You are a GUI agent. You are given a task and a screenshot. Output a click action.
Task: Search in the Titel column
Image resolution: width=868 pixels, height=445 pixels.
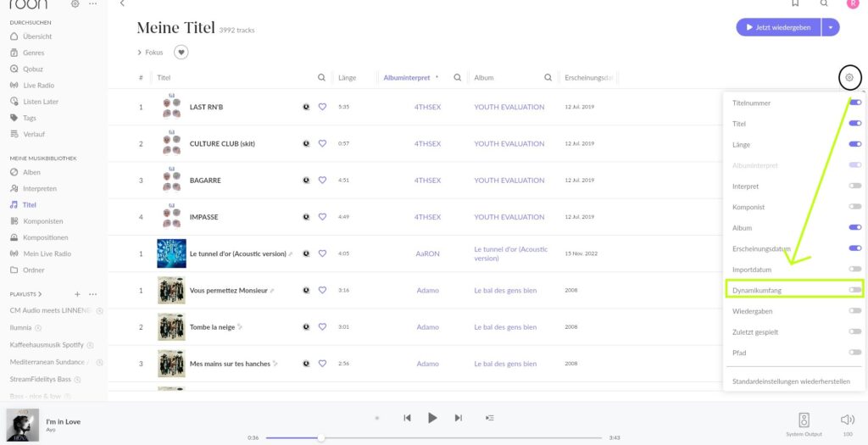click(x=321, y=77)
